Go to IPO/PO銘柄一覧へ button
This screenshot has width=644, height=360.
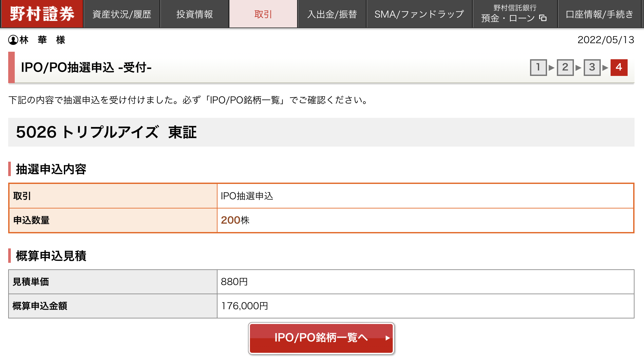click(x=321, y=338)
